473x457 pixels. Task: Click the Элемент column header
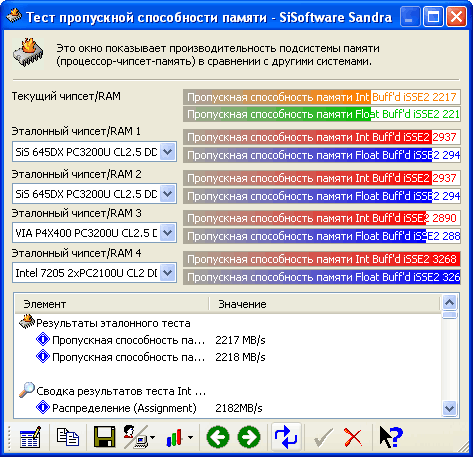click(x=112, y=304)
